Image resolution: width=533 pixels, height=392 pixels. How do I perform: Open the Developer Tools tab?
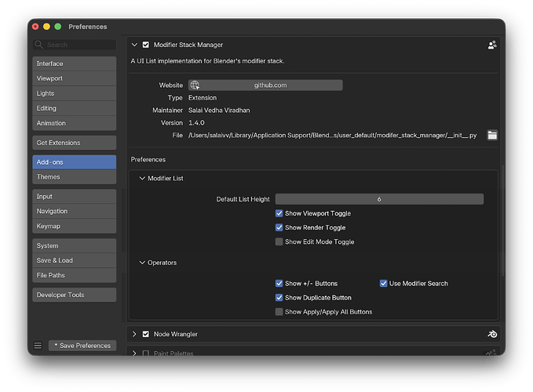pyautogui.click(x=74, y=295)
